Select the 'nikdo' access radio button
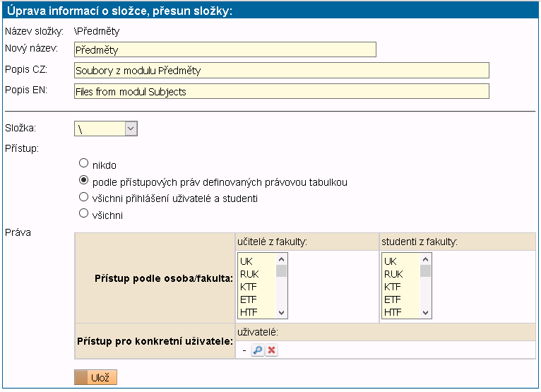This screenshot has width=541, height=392. click(84, 164)
